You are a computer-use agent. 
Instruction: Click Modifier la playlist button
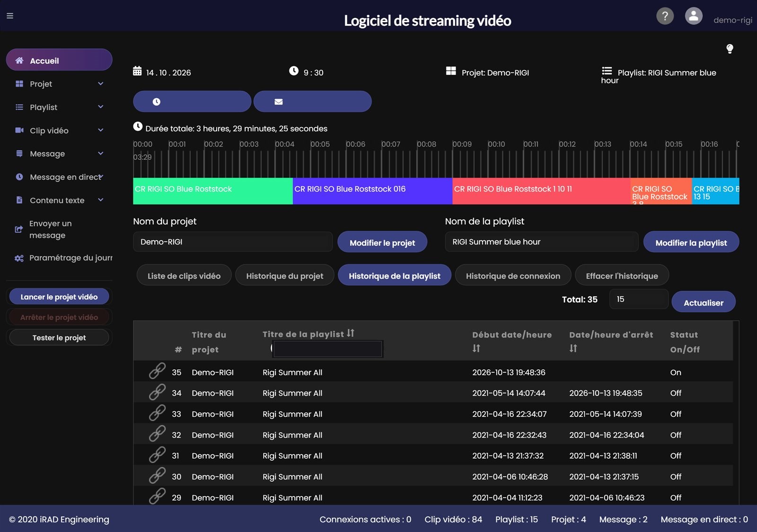691,243
